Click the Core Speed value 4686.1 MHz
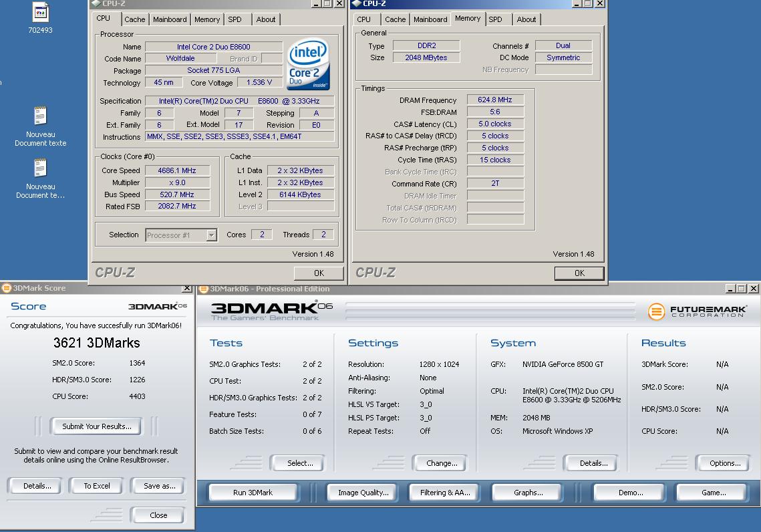This screenshot has width=761, height=532. pyautogui.click(x=177, y=170)
